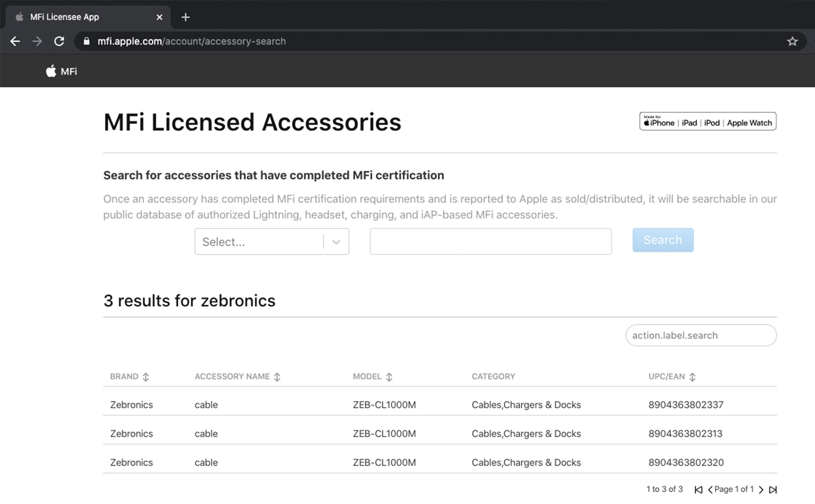Select UPC value 8904363802320
The width and height of the screenshot is (815, 504).
pyautogui.click(x=686, y=462)
